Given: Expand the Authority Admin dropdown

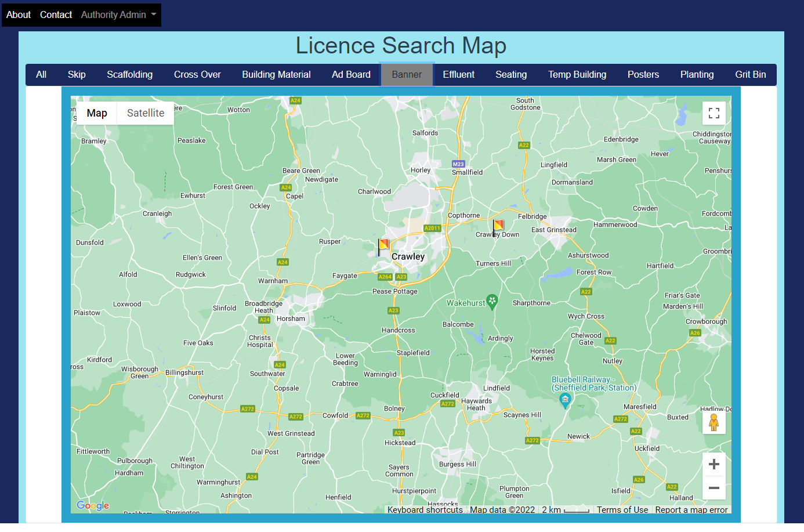Looking at the screenshot, I should (x=118, y=15).
